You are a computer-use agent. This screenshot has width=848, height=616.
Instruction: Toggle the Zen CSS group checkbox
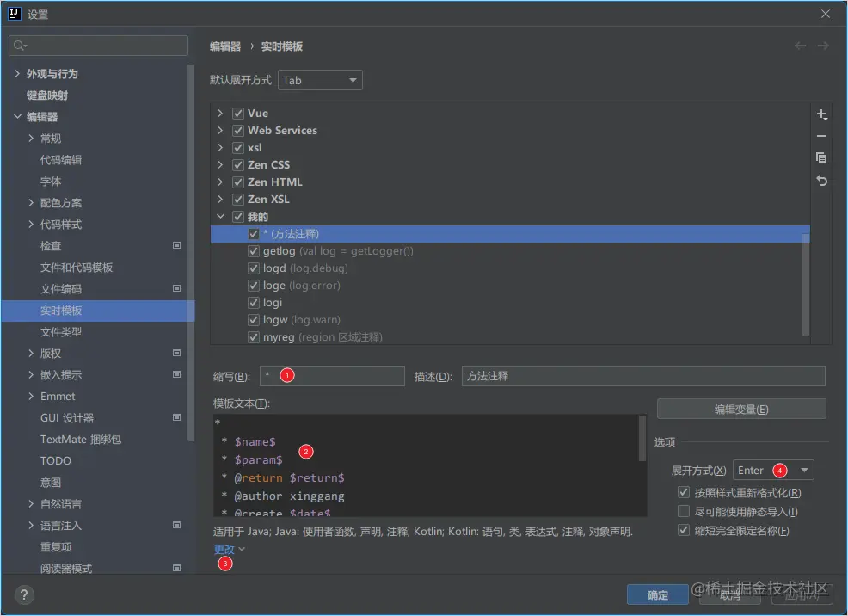238,165
